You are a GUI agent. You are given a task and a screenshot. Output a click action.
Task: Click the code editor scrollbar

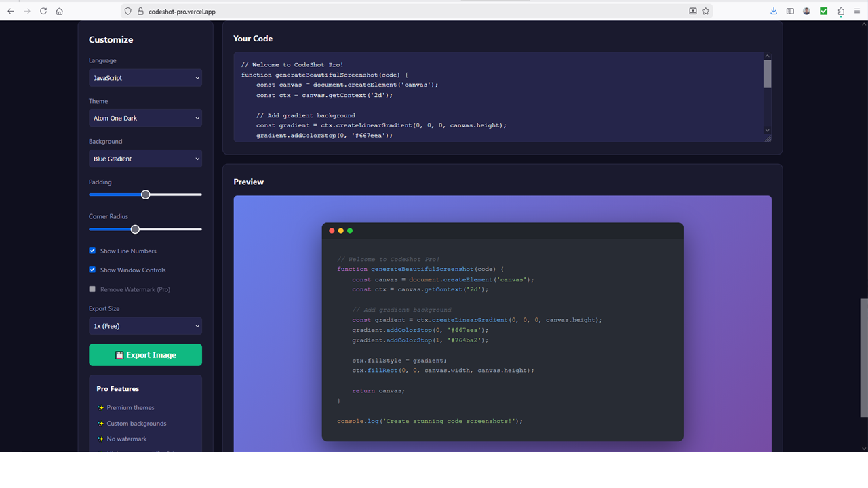point(767,75)
